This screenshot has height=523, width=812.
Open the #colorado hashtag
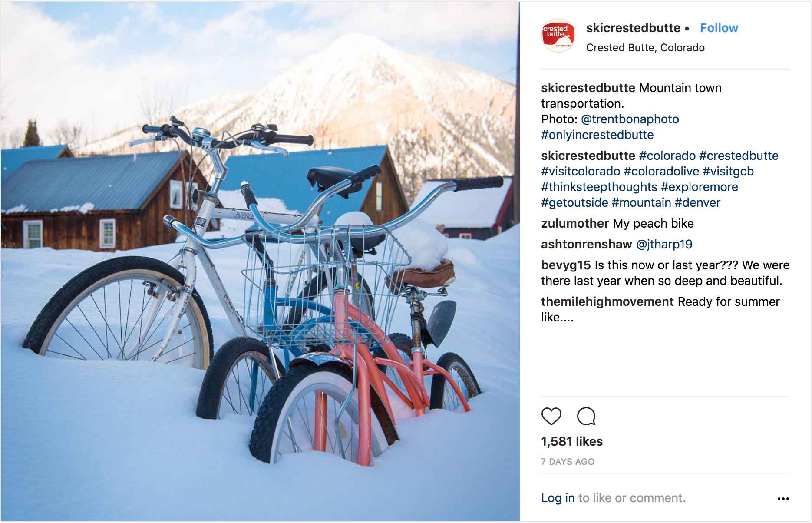(667, 156)
